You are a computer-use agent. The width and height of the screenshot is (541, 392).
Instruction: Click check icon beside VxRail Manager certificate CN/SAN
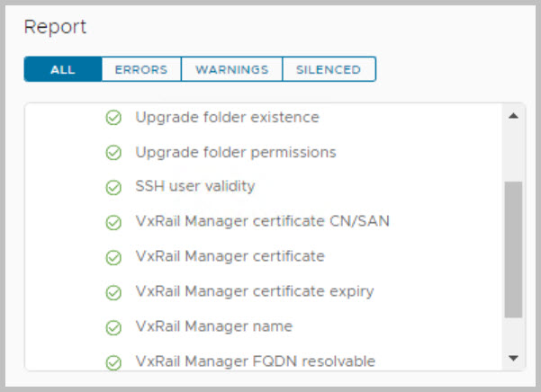(x=113, y=222)
